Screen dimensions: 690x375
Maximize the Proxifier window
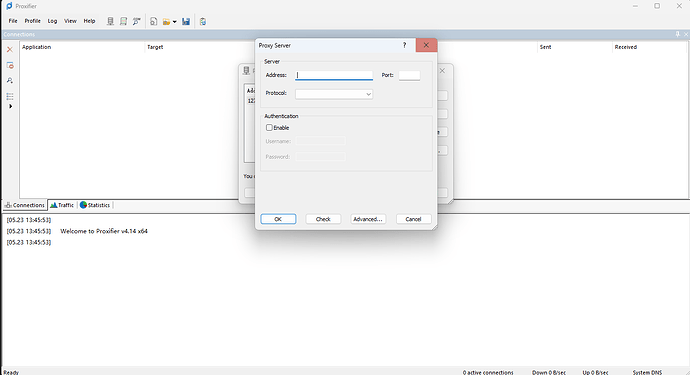[657, 6]
